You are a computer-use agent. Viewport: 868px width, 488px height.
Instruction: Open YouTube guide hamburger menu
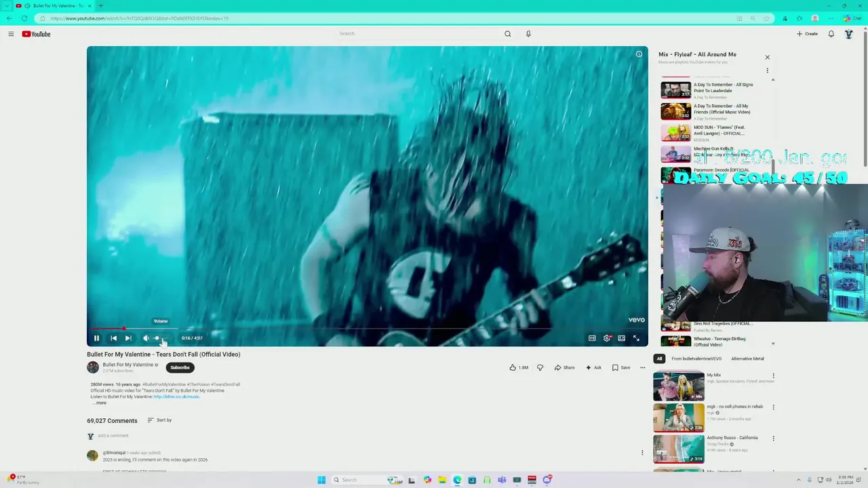click(x=11, y=34)
